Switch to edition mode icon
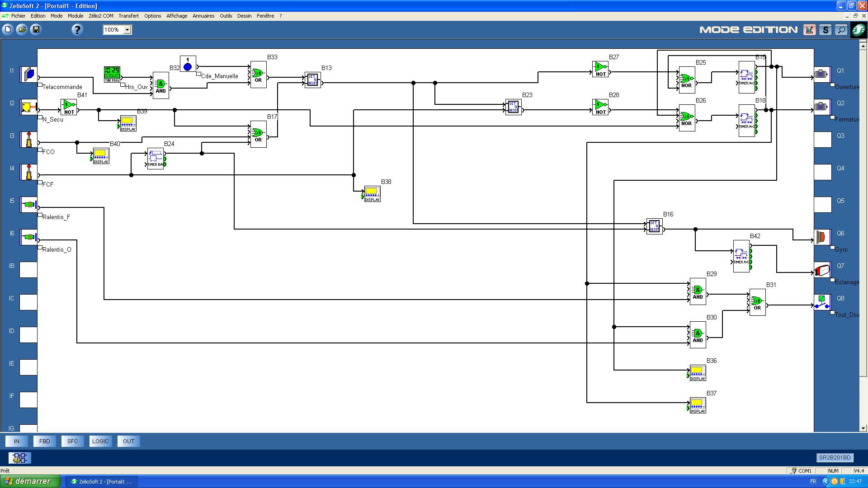Screen dimensions: 868x488 pos(809,30)
